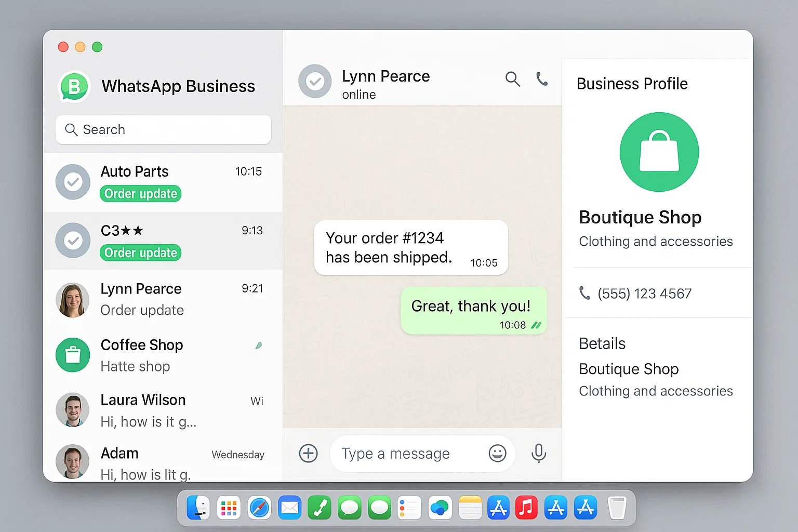Viewport: 798px width, 532px height.
Task: Click the Coffee Shop green bag avatar
Action: pos(73,355)
